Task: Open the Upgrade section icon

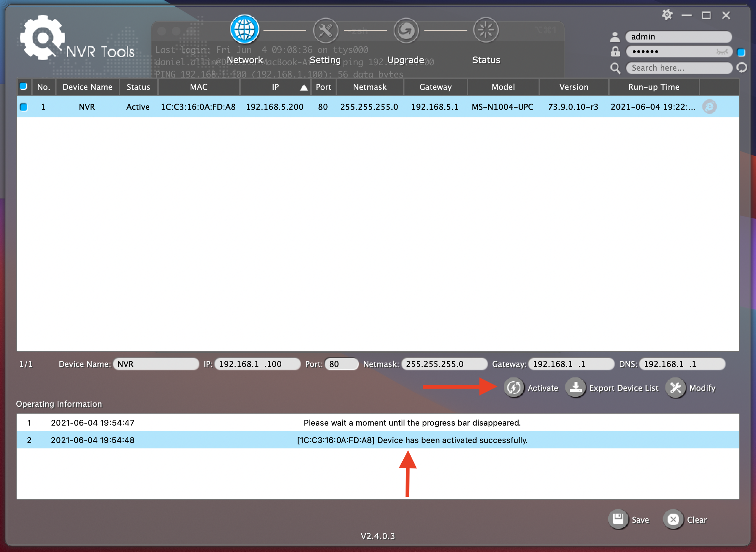Action: [x=406, y=30]
